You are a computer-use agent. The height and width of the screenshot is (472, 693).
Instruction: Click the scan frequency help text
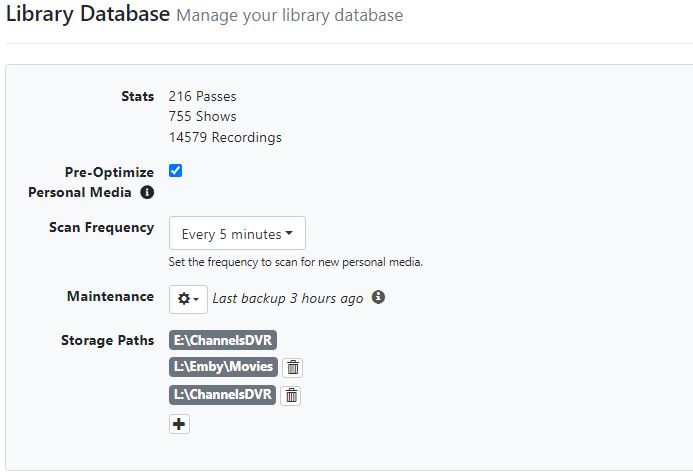pyautogui.click(x=295, y=262)
